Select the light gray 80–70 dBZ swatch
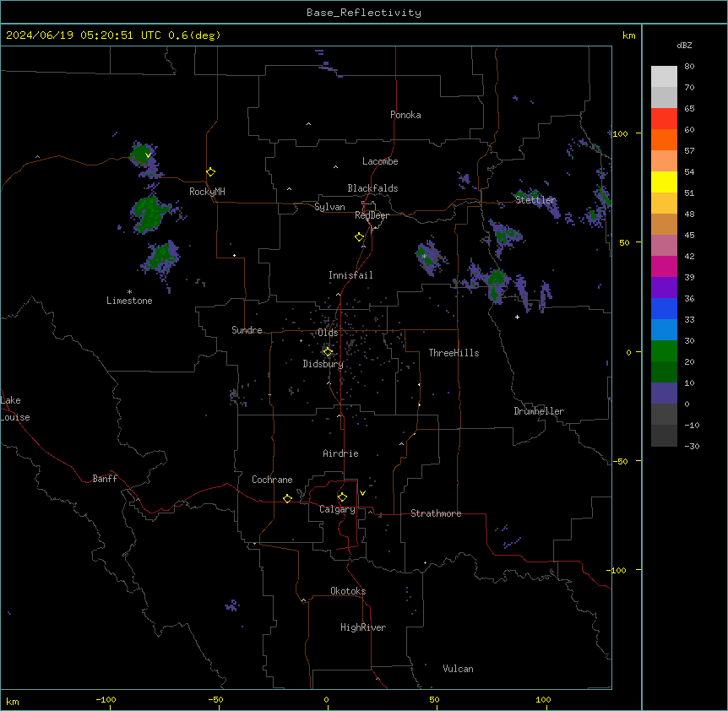Image resolution: width=728 pixels, height=711 pixels. click(x=664, y=77)
